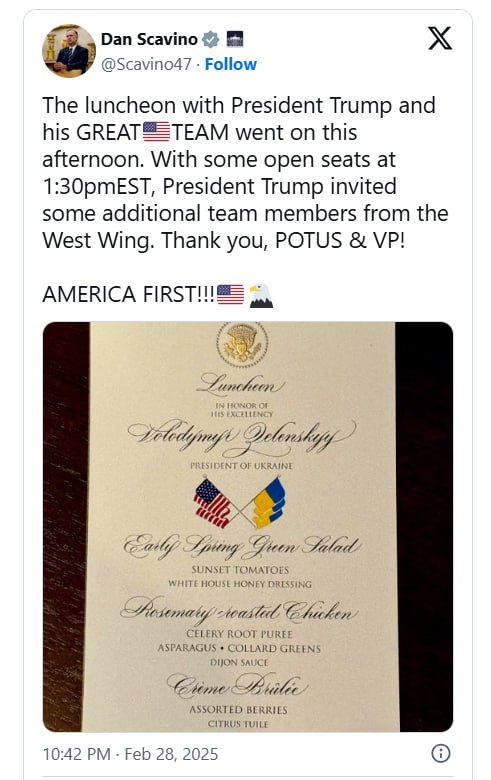Click the tweet info icon
Viewport: 491px width, 780px height.
441,753
